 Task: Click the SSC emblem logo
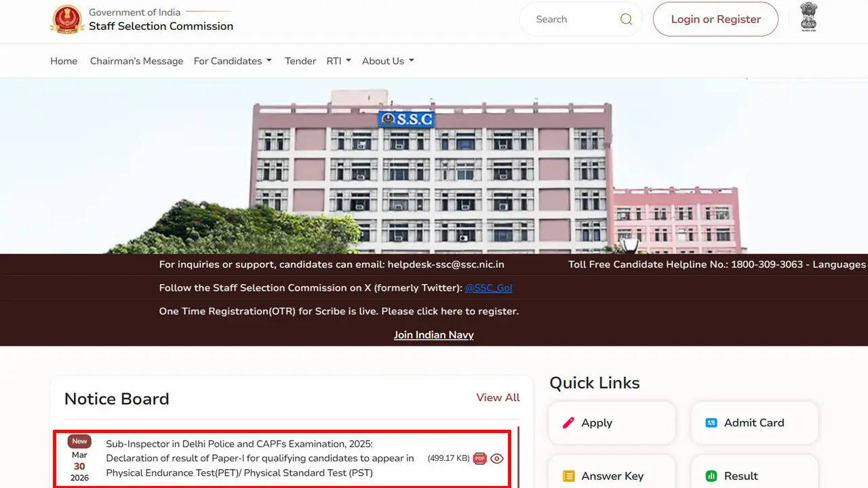coord(66,19)
